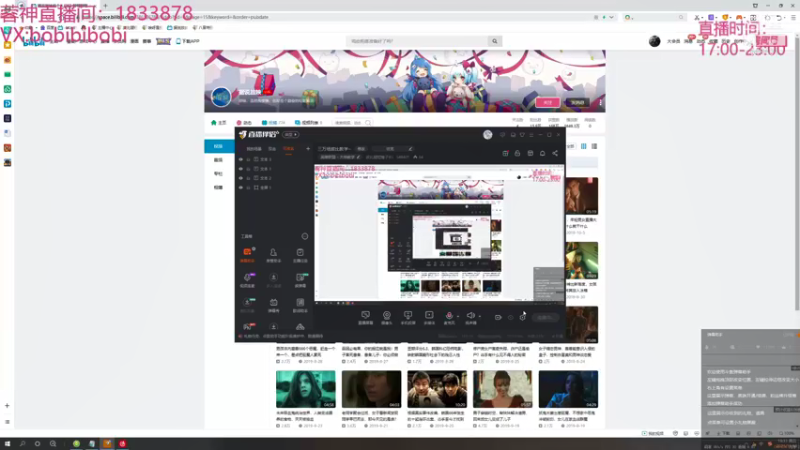Open address bar dropdown arrow
The height and width of the screenshot is (450, 800).
point(611,17)
